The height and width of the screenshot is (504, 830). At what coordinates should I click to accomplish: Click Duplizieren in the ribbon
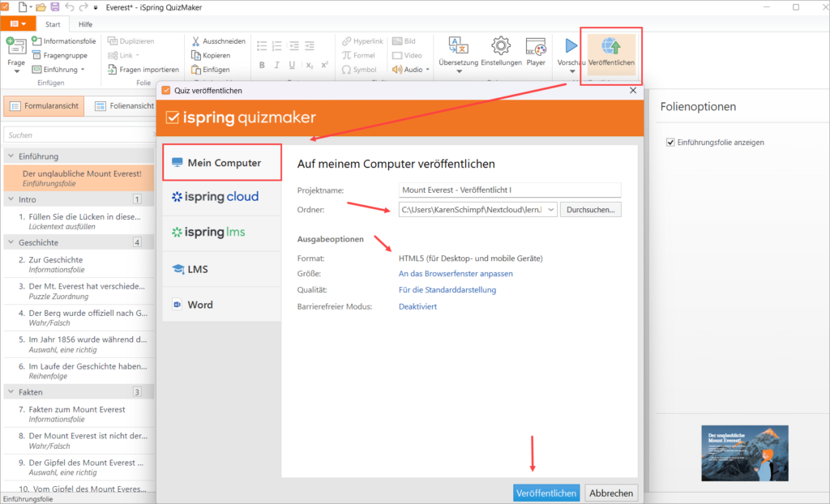click(130, 41)
